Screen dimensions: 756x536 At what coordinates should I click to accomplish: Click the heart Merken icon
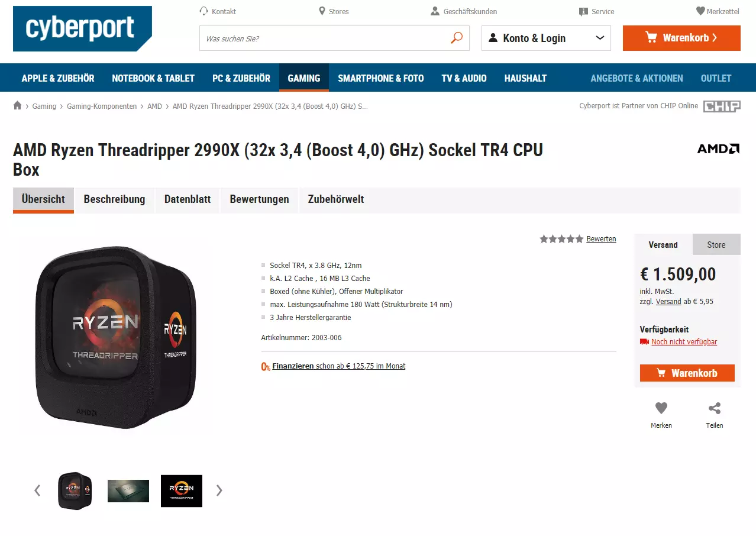[661, 408]
